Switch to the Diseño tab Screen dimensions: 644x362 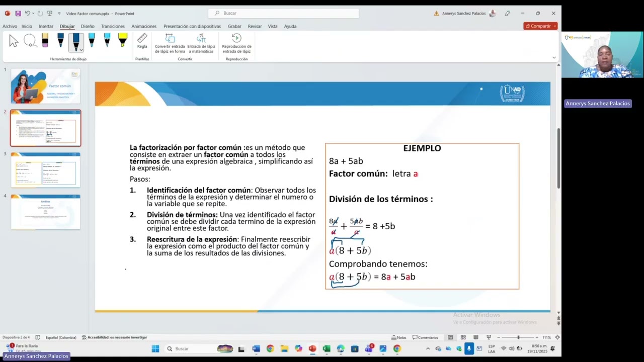88,26
